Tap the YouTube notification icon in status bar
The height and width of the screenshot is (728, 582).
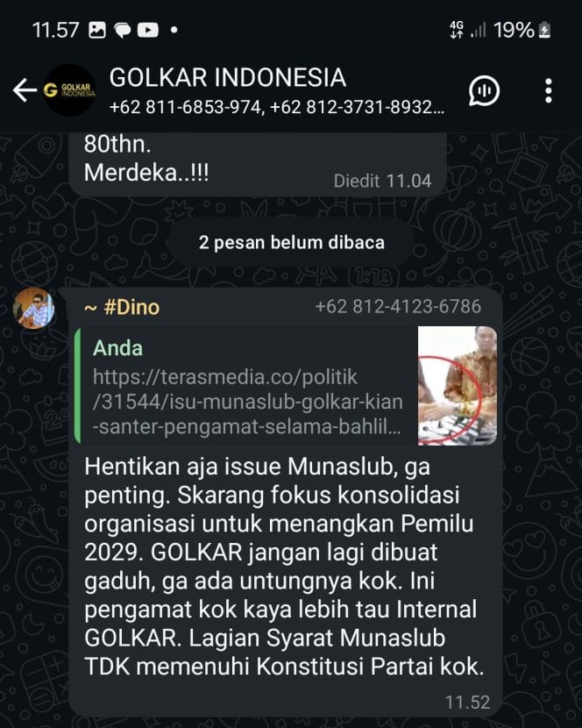point(147,30)
